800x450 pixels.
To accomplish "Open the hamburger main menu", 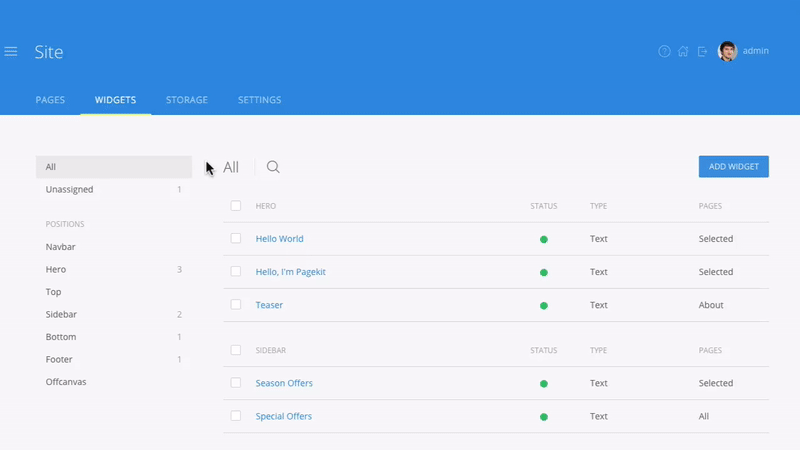I will [11, 52].
